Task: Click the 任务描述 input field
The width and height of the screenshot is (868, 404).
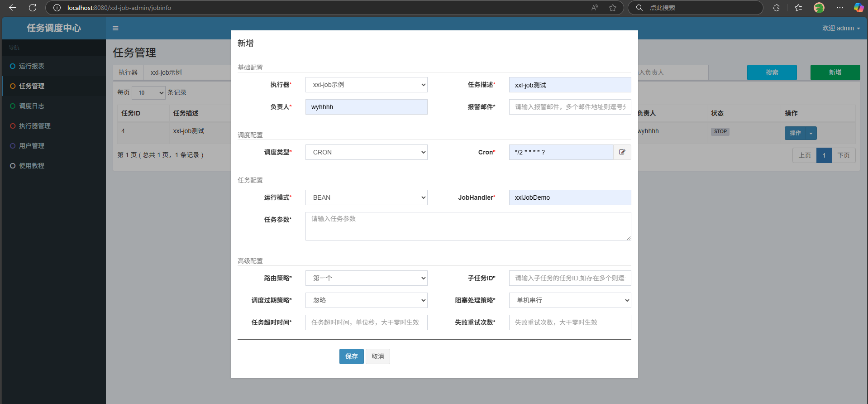Action: [x=570, y=85]
